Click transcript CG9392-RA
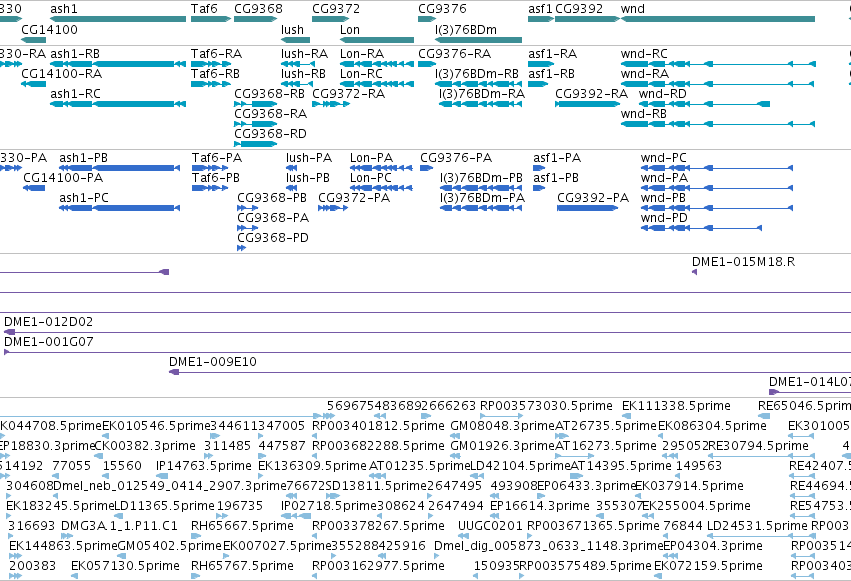Viewport: 851px width, 581px height. click(x=587, y=104)
